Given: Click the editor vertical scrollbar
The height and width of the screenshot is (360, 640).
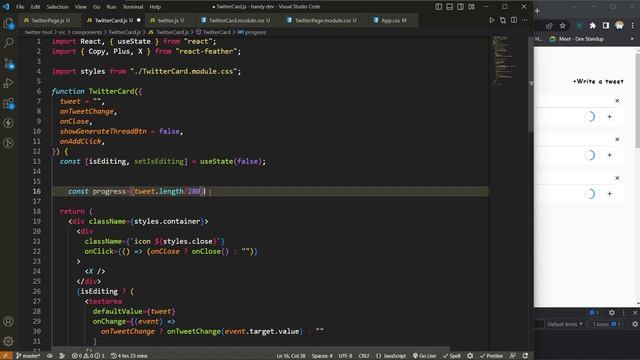Looking at the screenshot, I should pyautogui.click(x=531, y=84).
